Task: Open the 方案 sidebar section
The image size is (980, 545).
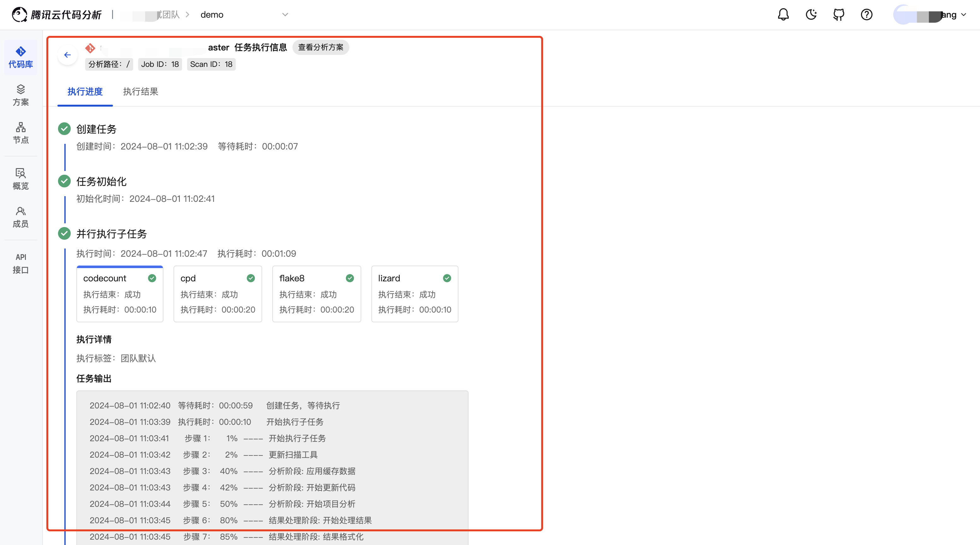Action: [x=21, y=96]
